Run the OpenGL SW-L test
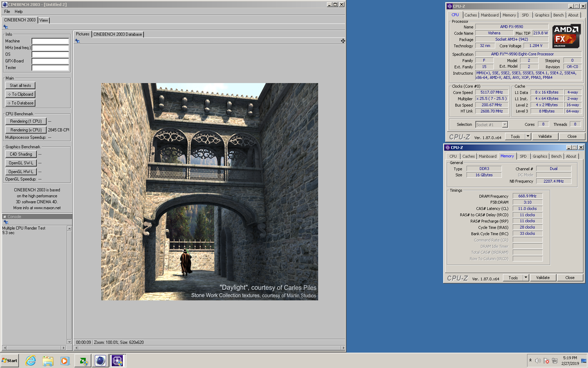588x368 pixels. coord(21,163)
